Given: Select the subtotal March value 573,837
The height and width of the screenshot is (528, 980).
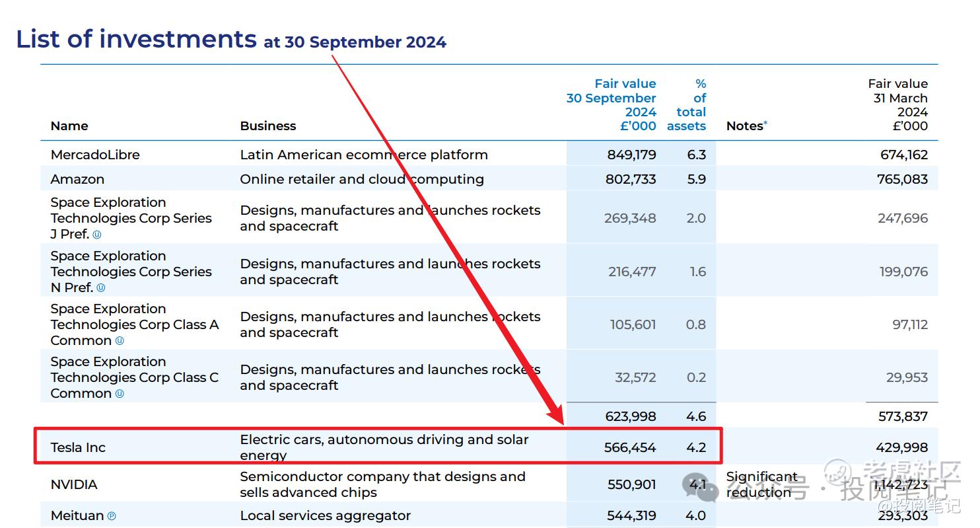Looking at the screenshot, I should point(903,416).
